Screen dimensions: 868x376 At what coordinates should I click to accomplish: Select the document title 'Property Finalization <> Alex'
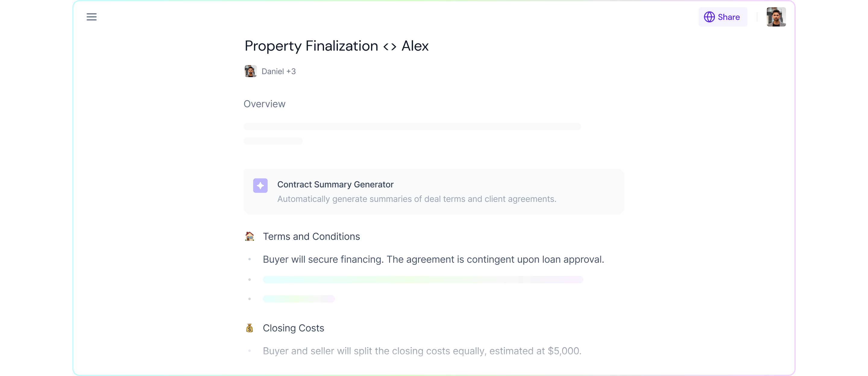pyautogui.click(x=336, y=46)
